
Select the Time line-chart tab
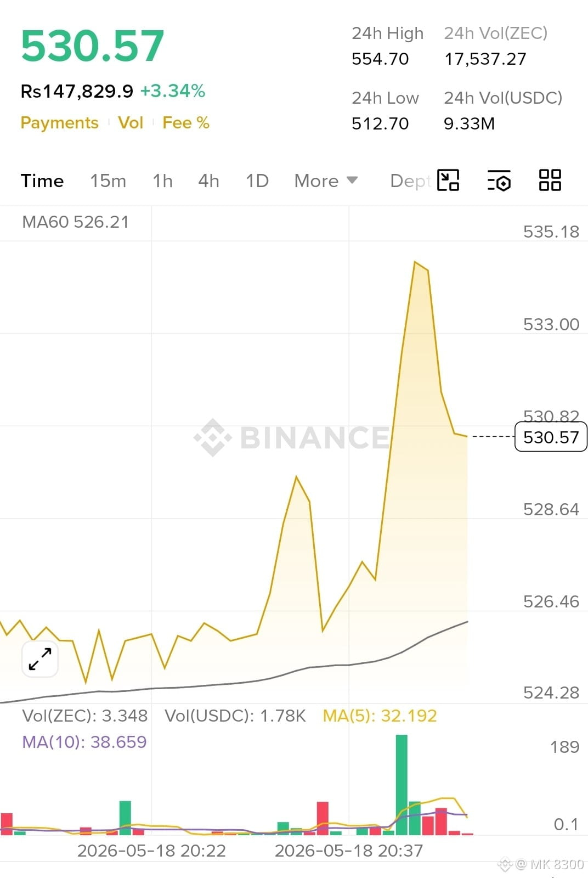coord(42,181)
